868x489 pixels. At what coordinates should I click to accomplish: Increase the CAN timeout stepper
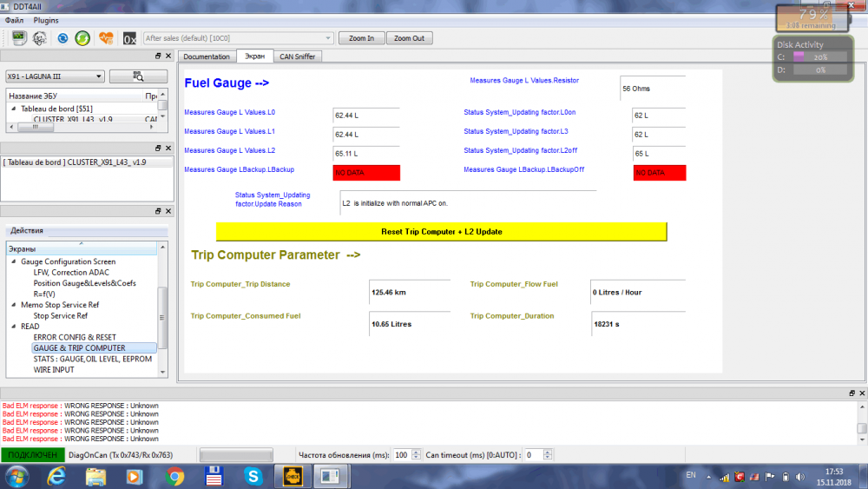pos(548,452)
